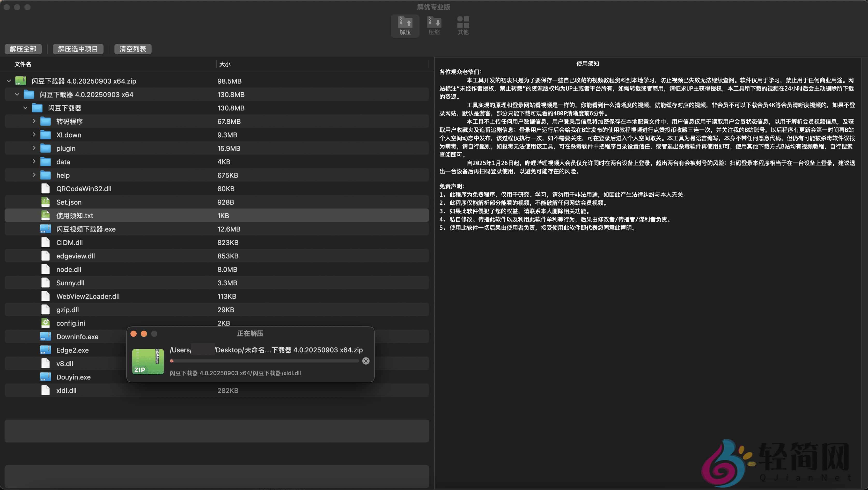Open the 其他 (other tools) toolbar icon
This screenshot has height=490, width=868.
pos(463,25)
